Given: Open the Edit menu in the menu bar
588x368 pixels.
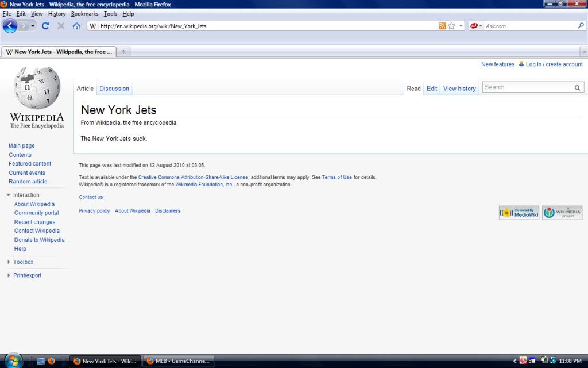Looking at the screenshot, I should pyautogui.click(x=21, y=14).
